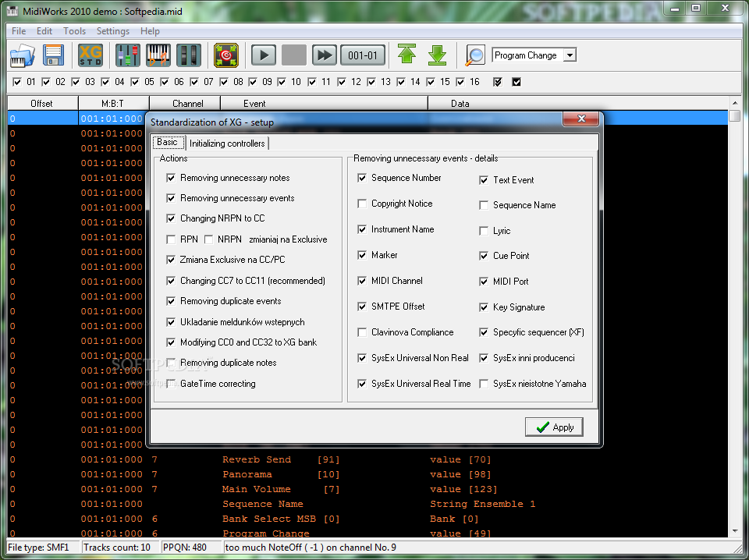Viewport: 749px width, 560px height.
Task: Enable the RPN checkbox
Action: click(x=171, y=239)
